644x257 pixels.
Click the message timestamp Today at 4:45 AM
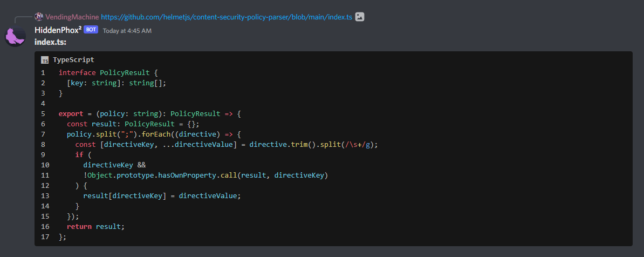click(x=127, y=30)
